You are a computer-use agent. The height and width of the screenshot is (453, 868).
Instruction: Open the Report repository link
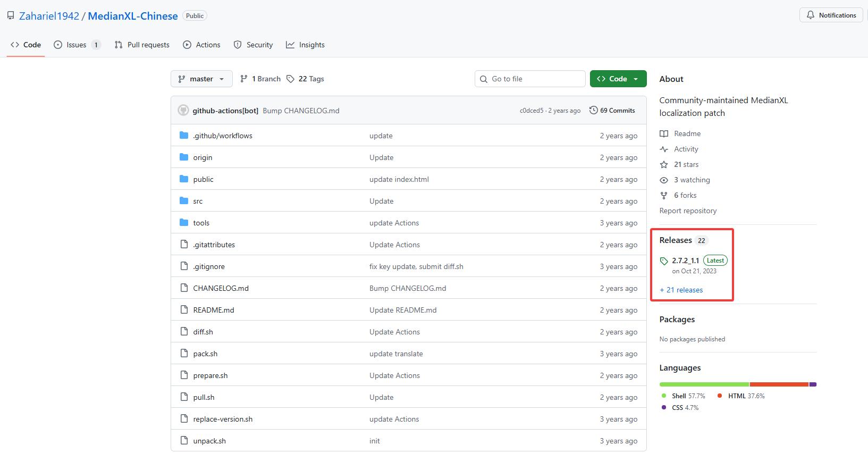click(688, 211)
